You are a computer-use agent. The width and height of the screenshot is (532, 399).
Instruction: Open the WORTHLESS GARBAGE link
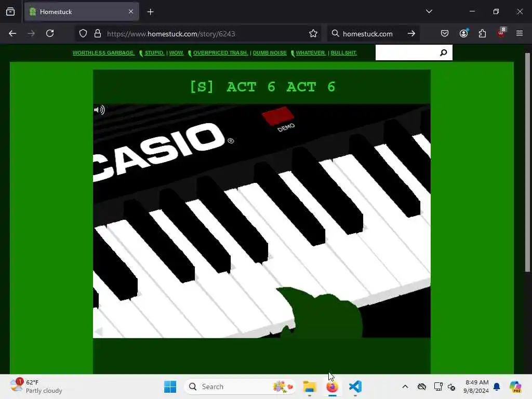(x=103, y=53)
